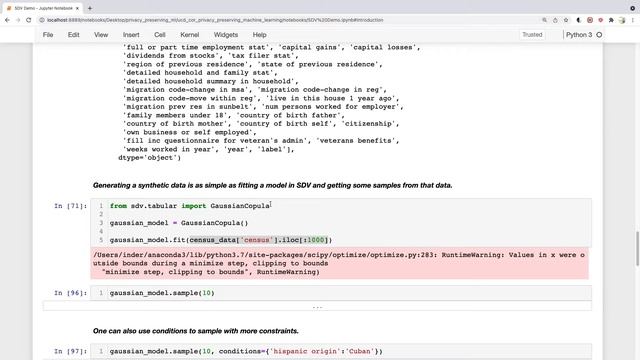Screen dimensions: 640x360
Task: Click the In [71] cell prompt
Action: pos(71,206)
